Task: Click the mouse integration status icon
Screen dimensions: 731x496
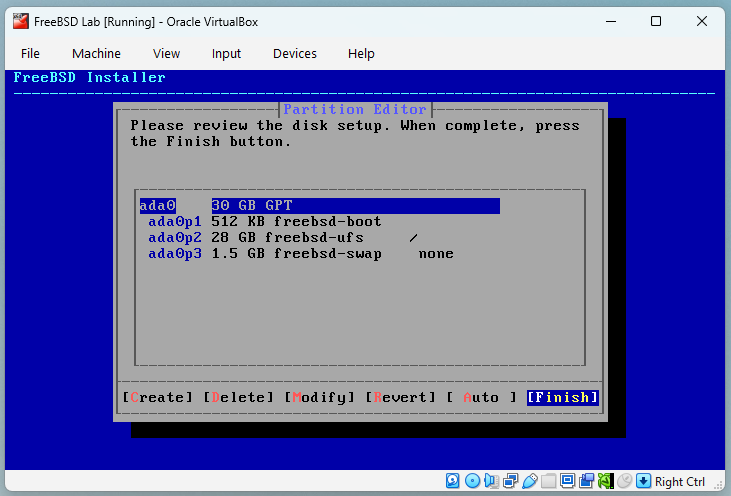Action: (624, 481)
